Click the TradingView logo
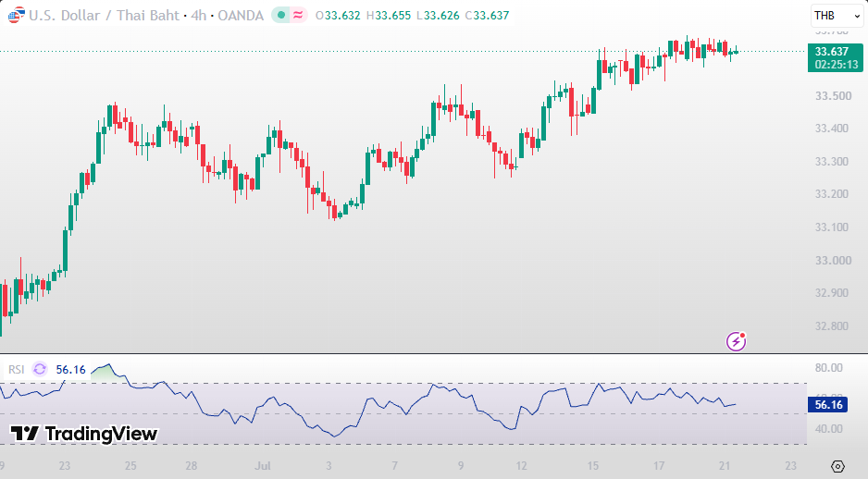The image size is (868, 479). [x=25, y=433]
